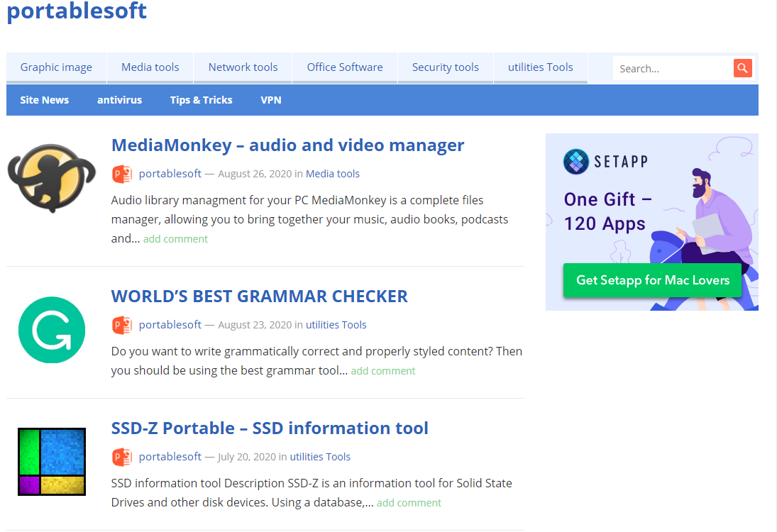Screen dimensions: 777x532
Task: Open WORLD'S BEST GRAMMAR CHECKER article
Action: tap(259, 297)
